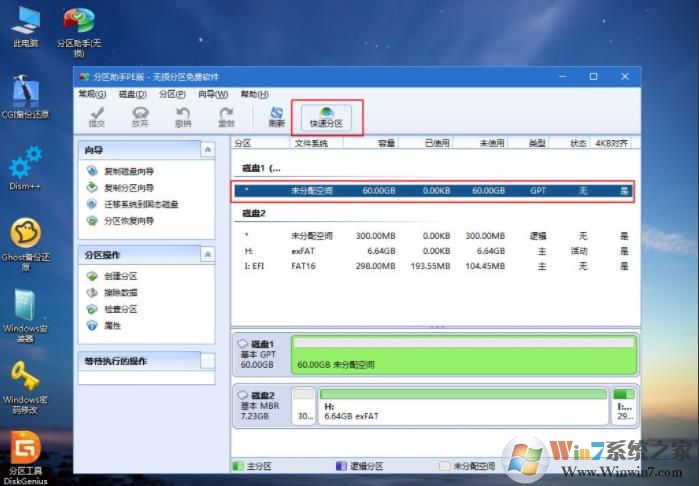The width and height of the screenshot is (699, 486).
Task: Open the 磁盘(D) menu
Action: coord(132,94)
